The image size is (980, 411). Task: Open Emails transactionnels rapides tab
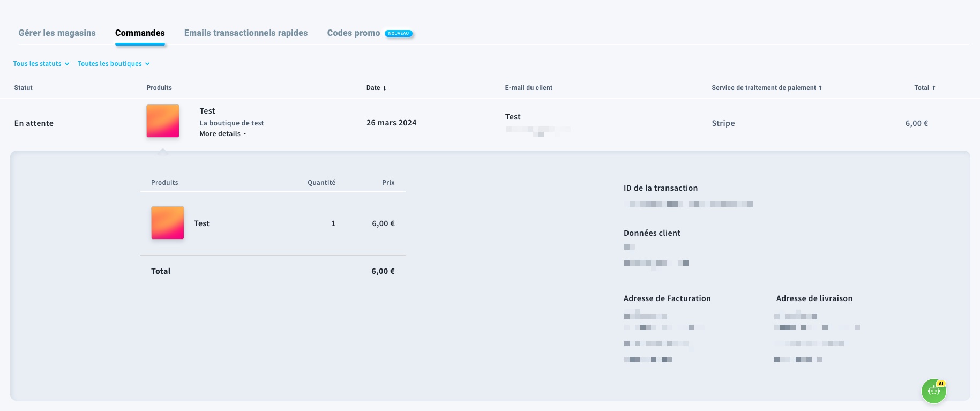(246, 33)
